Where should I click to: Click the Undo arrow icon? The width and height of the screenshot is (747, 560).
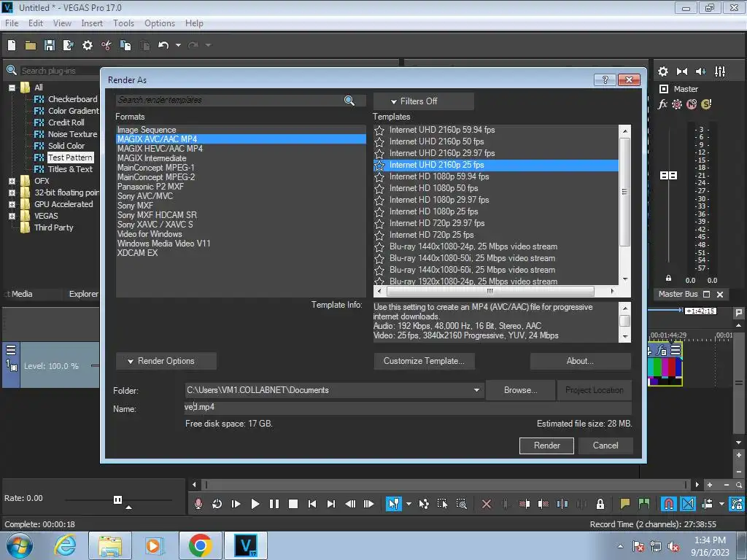pyautogui.click(x=163, y=45)
